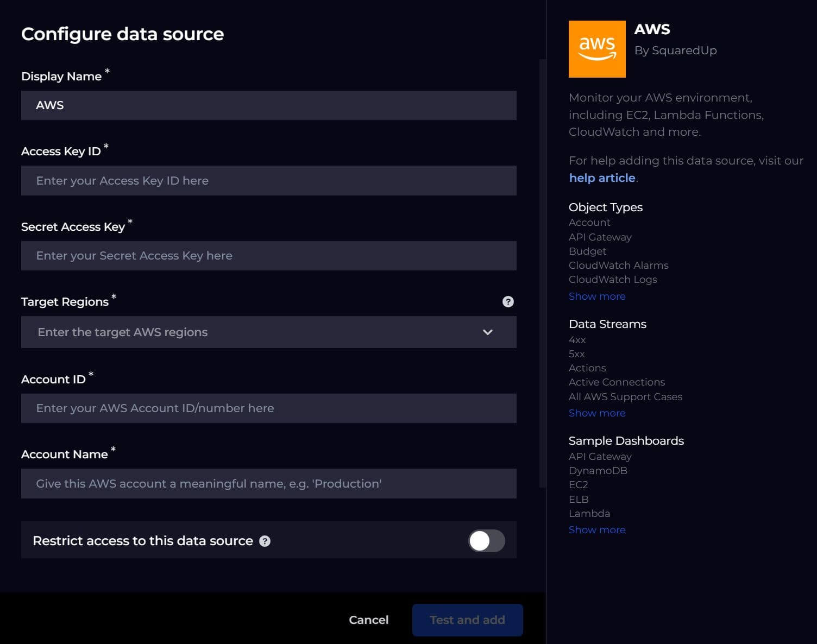817x644 pixels.
Task: Select the 5xx data stream entry
Action: tap(576, 353)
